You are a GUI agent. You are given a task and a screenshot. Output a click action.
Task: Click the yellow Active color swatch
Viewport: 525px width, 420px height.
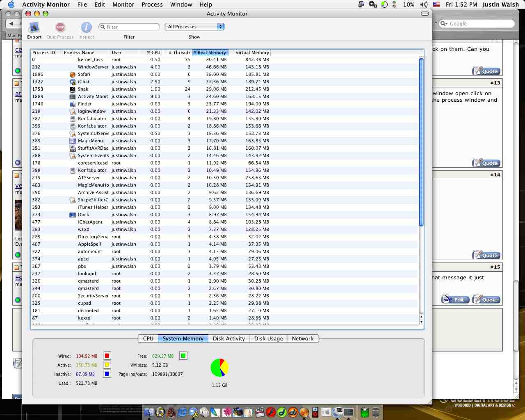tap(107, 365)
